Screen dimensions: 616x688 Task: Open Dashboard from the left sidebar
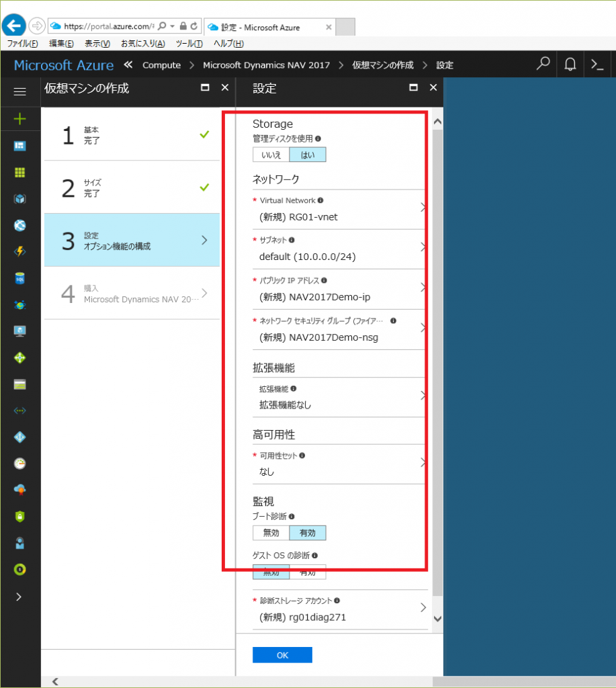point(19,146)
